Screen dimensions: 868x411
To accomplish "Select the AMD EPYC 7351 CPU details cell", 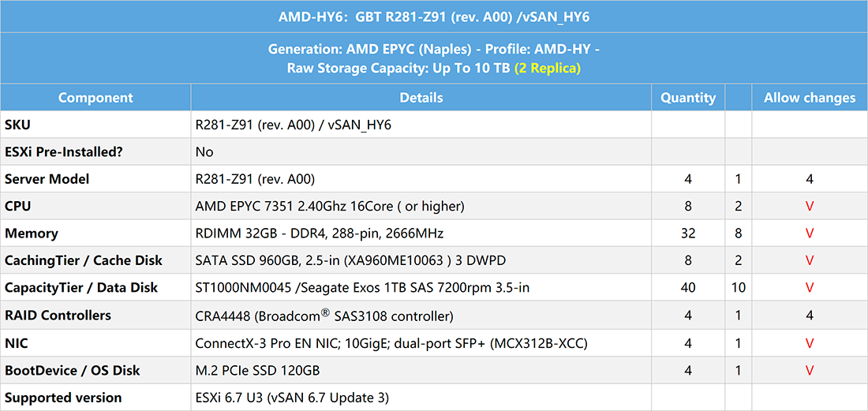I will (x=421, y=207).
